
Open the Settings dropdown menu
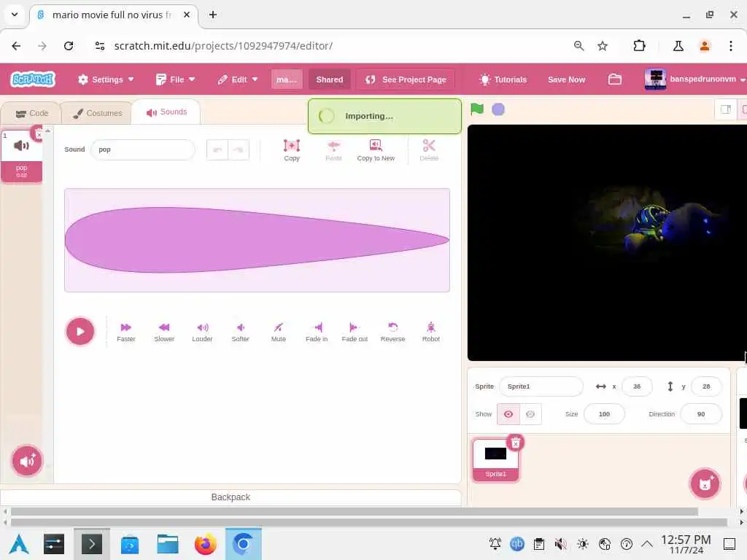tap(106, 79)
